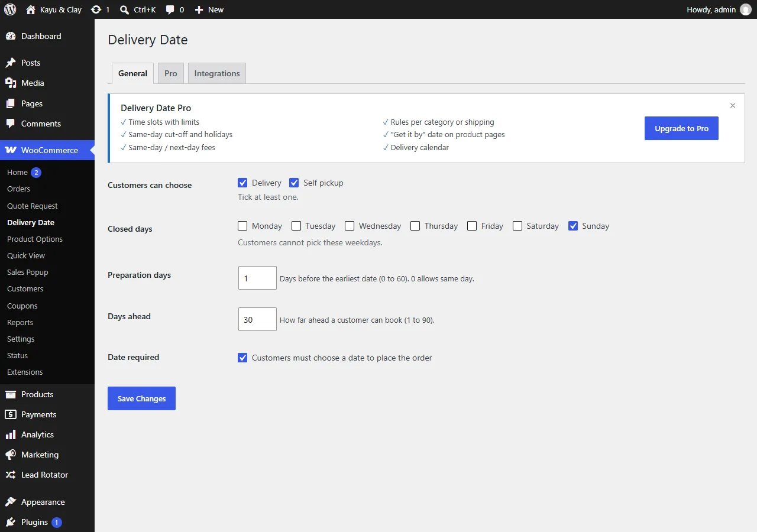757x532 pixels.
Task: Click the Products archive icon
Action: (x=11, y=394)
